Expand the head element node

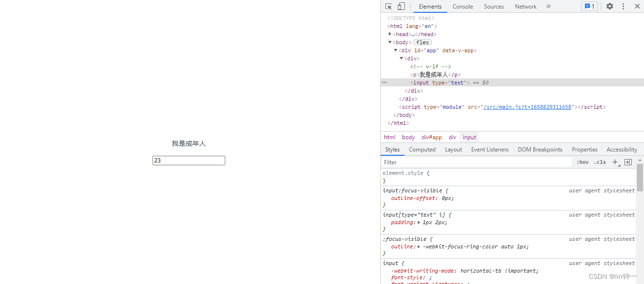[390, 34]
